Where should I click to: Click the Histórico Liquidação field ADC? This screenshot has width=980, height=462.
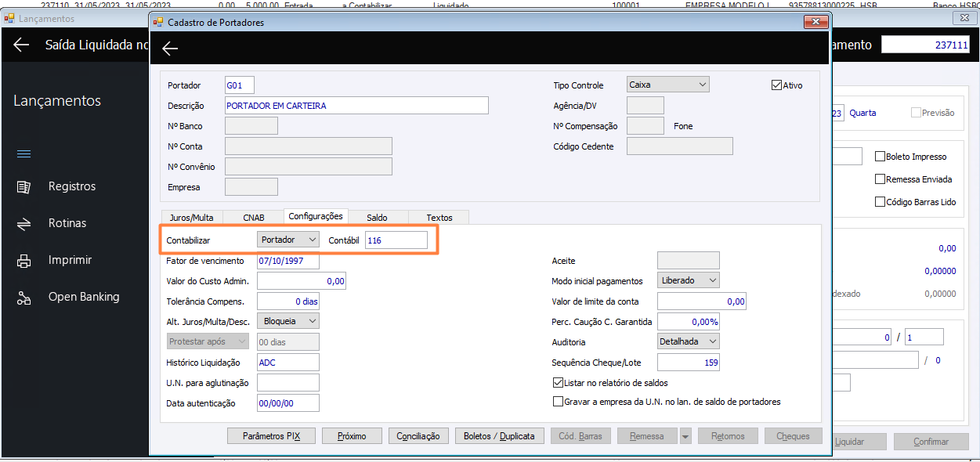[288, 362]
